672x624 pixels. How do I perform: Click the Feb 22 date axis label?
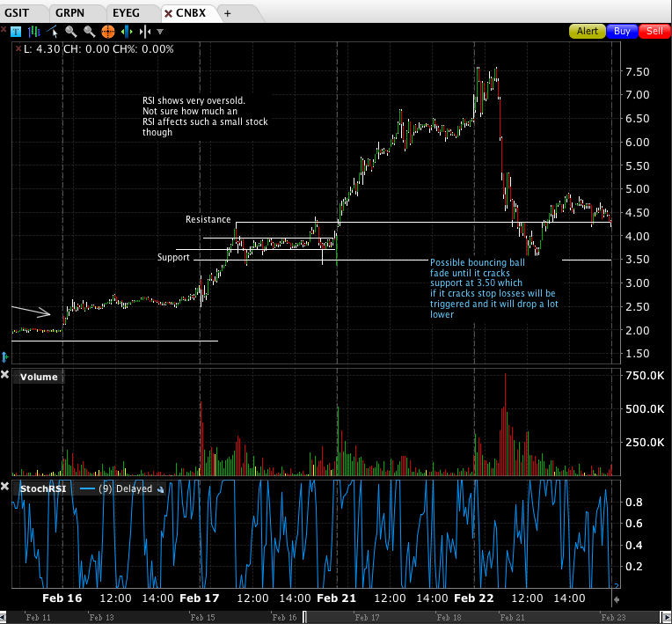[x=473, y=598]
